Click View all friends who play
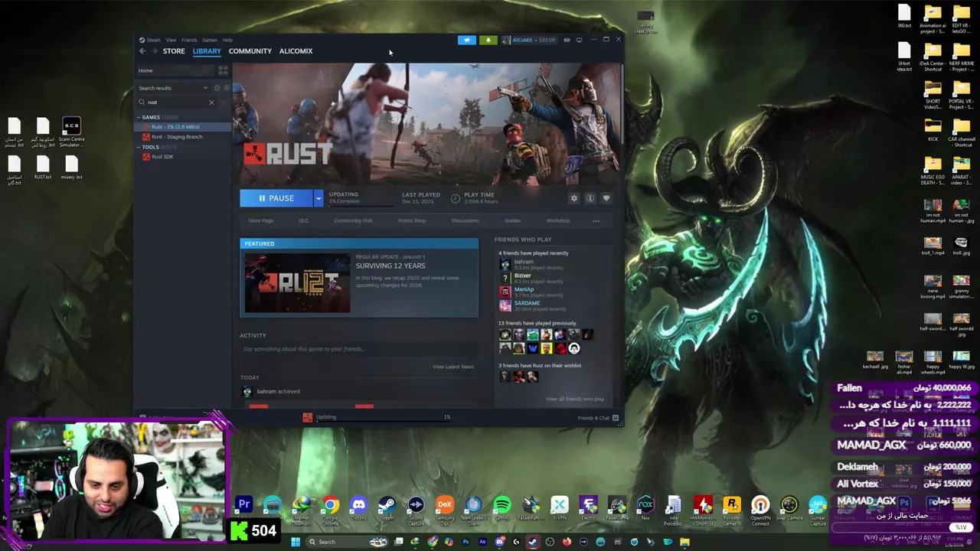Image resolution: width=980 pixels, height=551 pixels. click(x=575, y=399)
